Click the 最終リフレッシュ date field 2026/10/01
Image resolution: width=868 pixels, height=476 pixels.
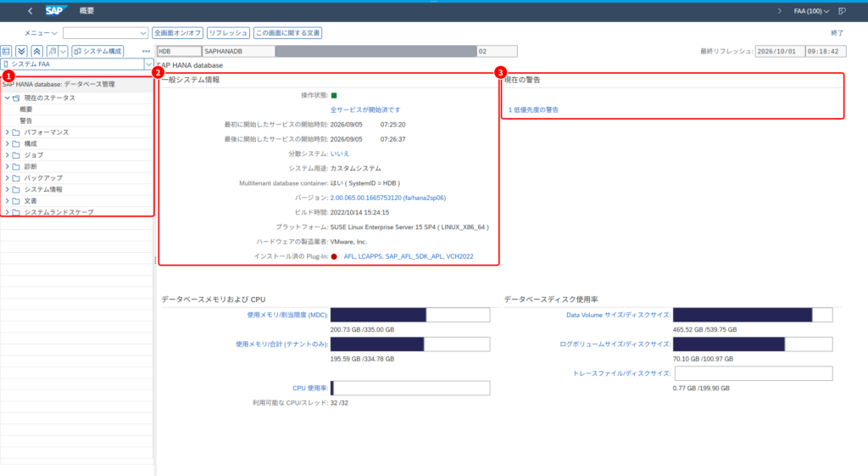(x=780, y=52)
